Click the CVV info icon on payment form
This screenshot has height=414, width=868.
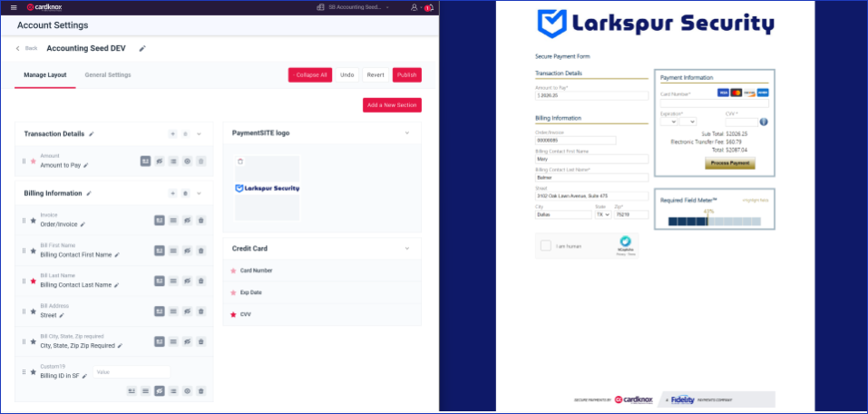click(x=764, y=122)
